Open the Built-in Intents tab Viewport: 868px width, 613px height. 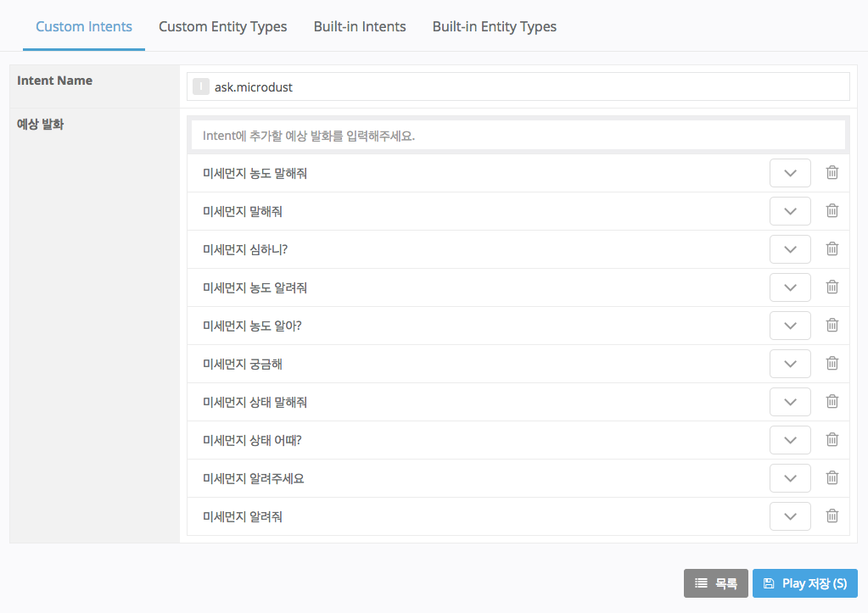360,26
